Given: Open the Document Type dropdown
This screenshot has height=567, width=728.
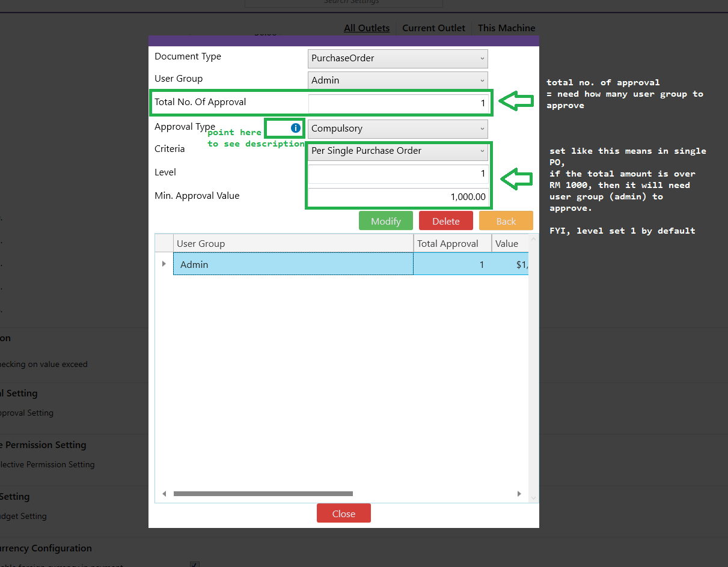Looking at the screenshot, I should coord(397,58).
